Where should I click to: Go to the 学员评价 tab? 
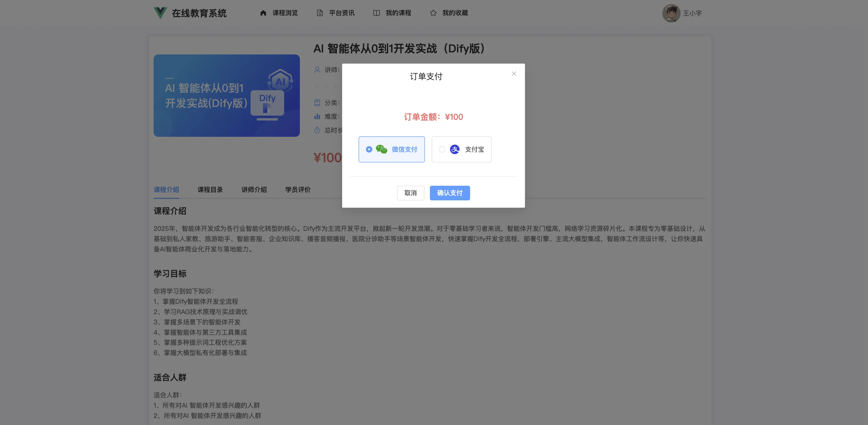tap(298, 190)
